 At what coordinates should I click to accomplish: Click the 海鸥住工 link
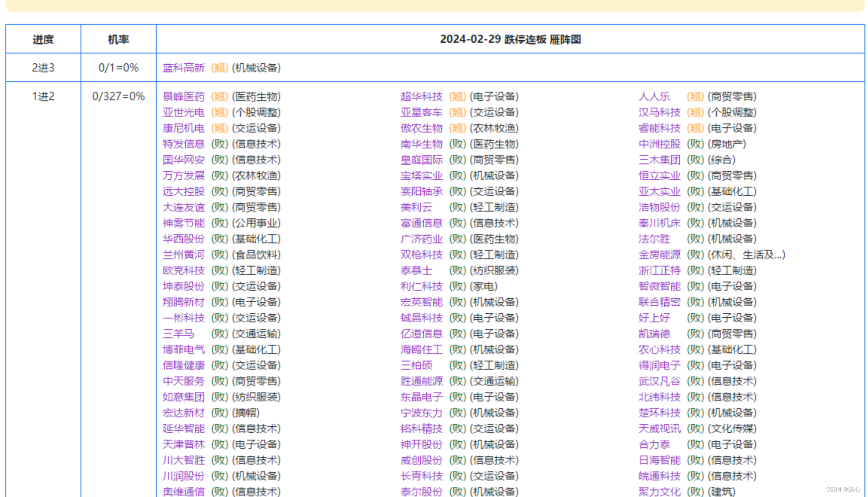(422, 349)
